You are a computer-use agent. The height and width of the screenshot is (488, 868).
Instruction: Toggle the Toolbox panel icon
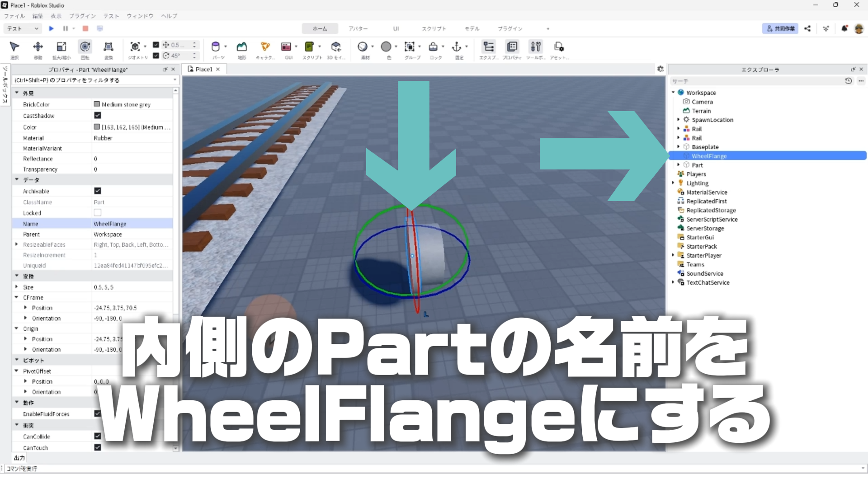(536, 47)
